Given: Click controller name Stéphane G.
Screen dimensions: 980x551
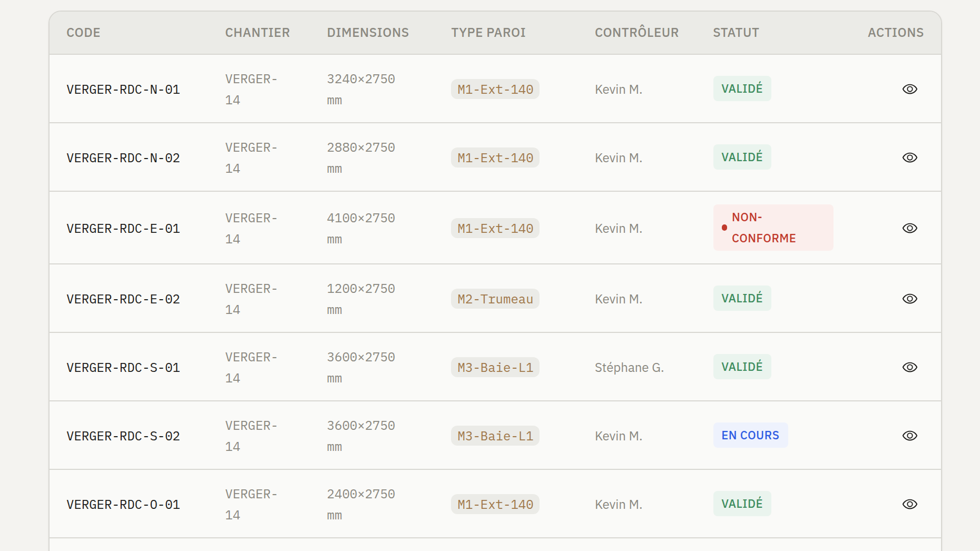Looking at the screenshot, I should (629, 367).
